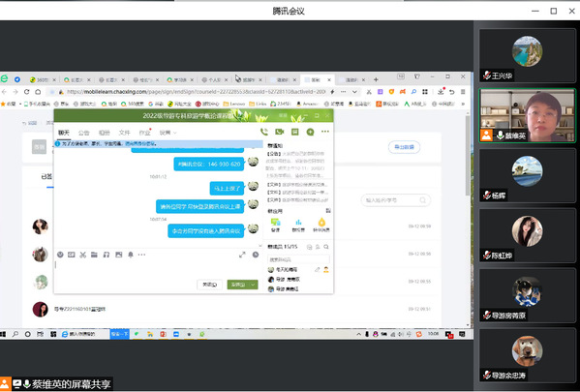Expand the 设置 dropdown in group tabs

click(x=168, y=133)
